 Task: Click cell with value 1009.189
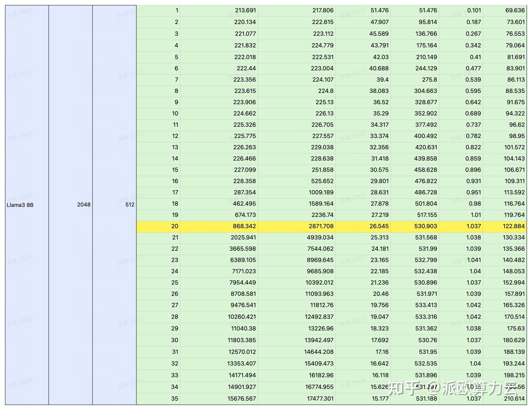click(x=321, y=192)
